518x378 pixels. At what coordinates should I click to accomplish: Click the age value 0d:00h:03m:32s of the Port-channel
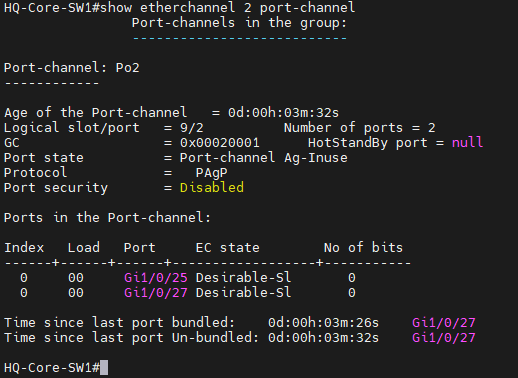click(283, 113)
